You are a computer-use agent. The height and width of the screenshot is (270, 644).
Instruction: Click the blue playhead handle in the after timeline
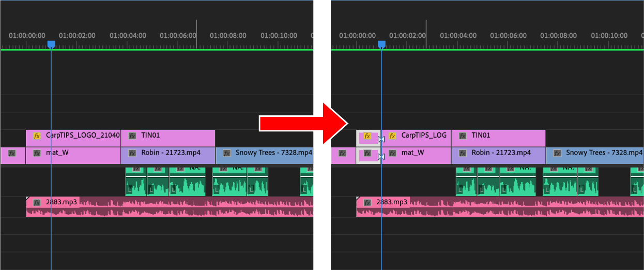point(381,45)
